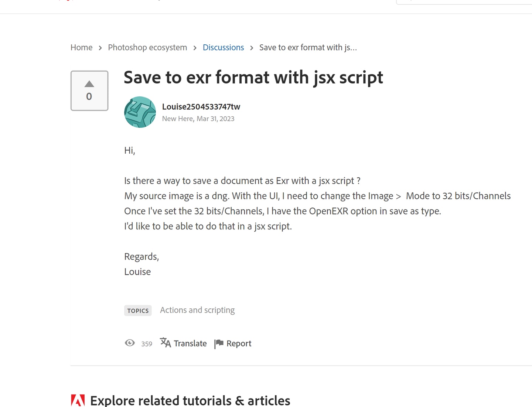Click the 359 view count
The width and height of the screenshot is (532, 407).
[147, 344]
